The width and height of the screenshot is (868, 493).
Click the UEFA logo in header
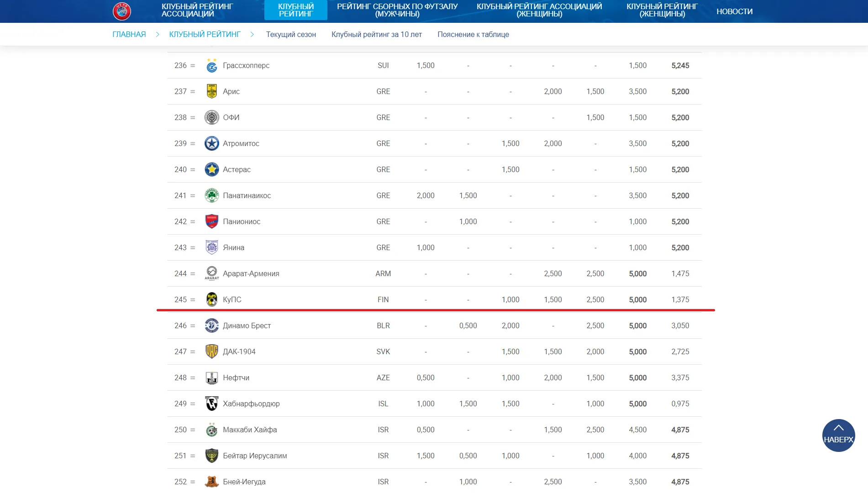(x=122, y=11)
